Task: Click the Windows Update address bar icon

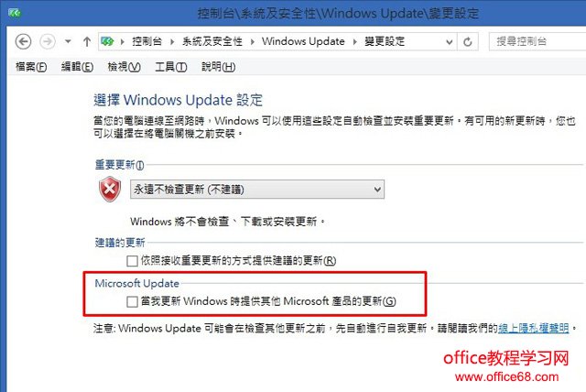Action: (x=107, y=41)
